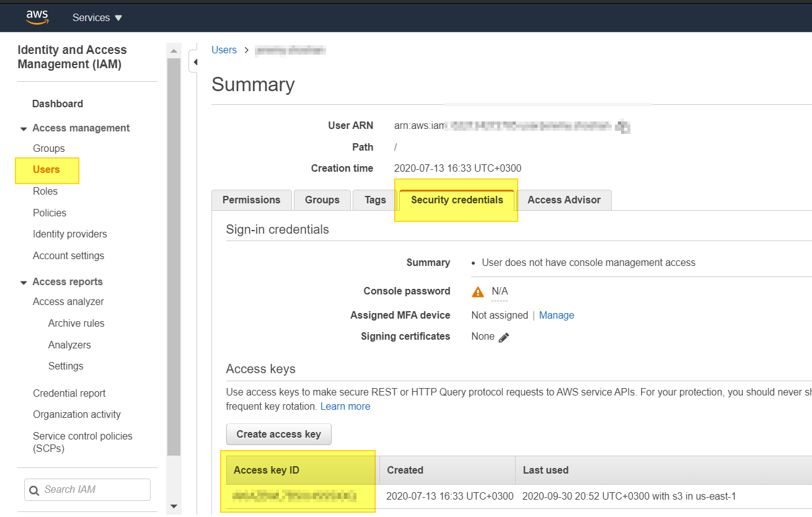Open the Access Advisor tab
Image resolution: width=812 pixels, height=517 pixels.
click(x=563, y=200)
